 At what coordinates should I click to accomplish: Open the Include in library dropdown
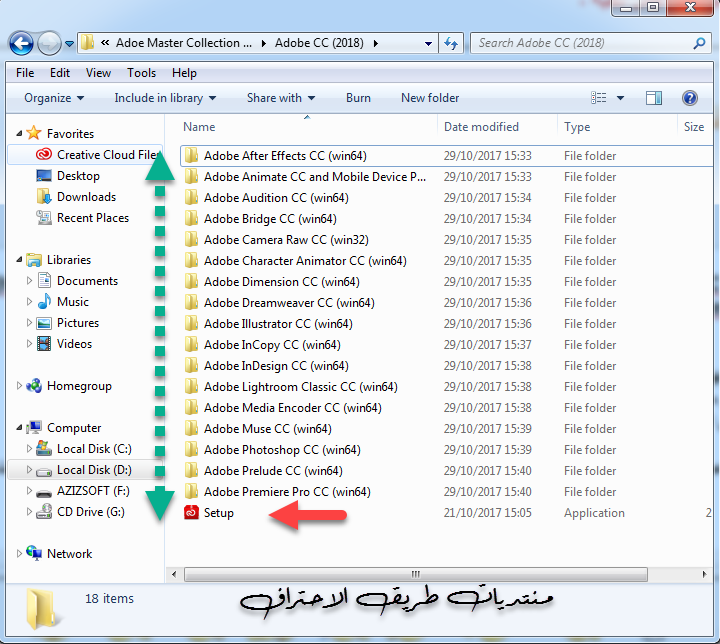[x=165, y=98]
